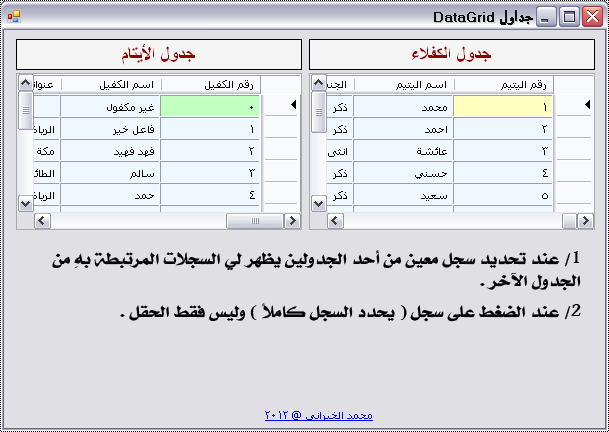Click the جدول الكفلاء header button
The height and width of the screenshot is (432, 609).
click(452, 54)
